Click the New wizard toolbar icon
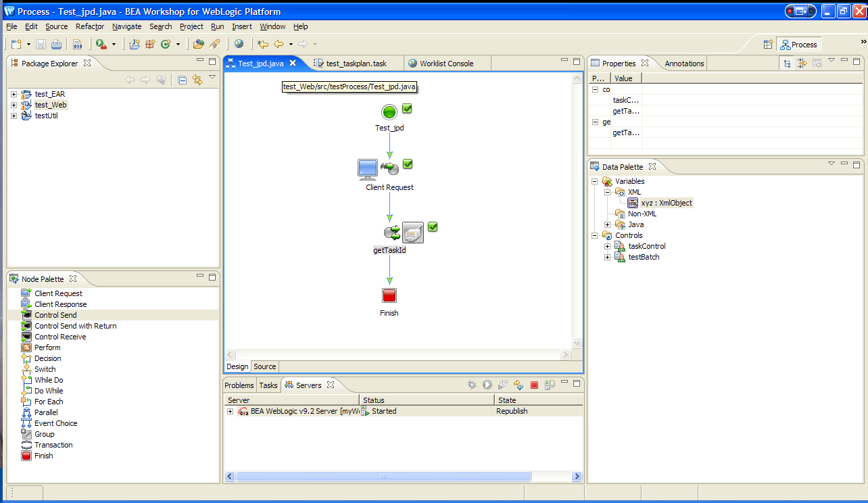Image resolution: width=868 pixels, height=503 pixels. pyautogui.click(x=17, y=44)
